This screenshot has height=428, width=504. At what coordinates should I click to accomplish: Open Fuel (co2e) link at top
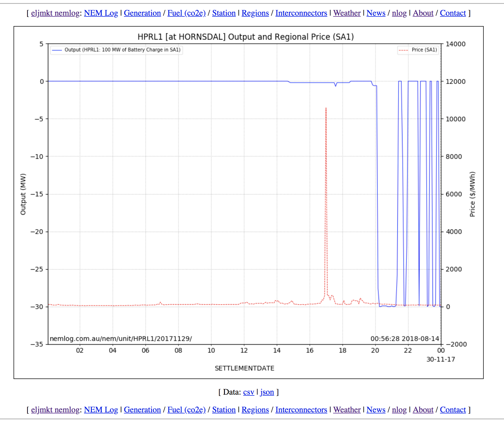click(186, 13)
